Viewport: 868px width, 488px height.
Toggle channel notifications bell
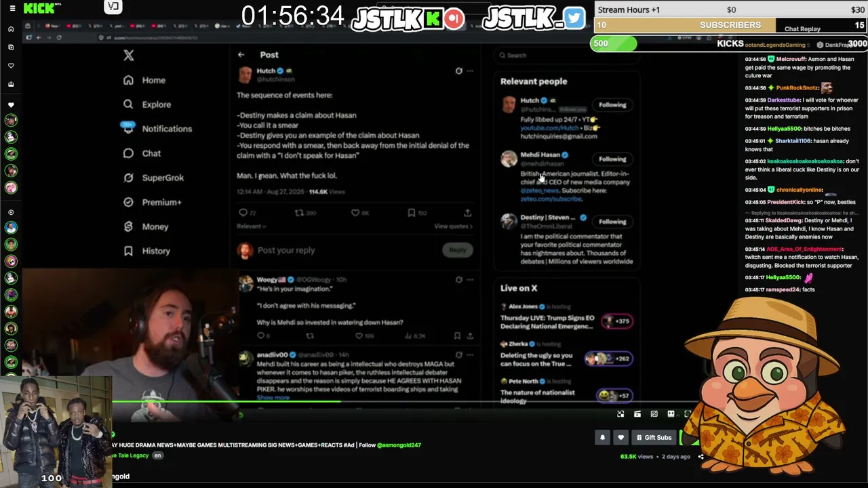tap(602, 438)
